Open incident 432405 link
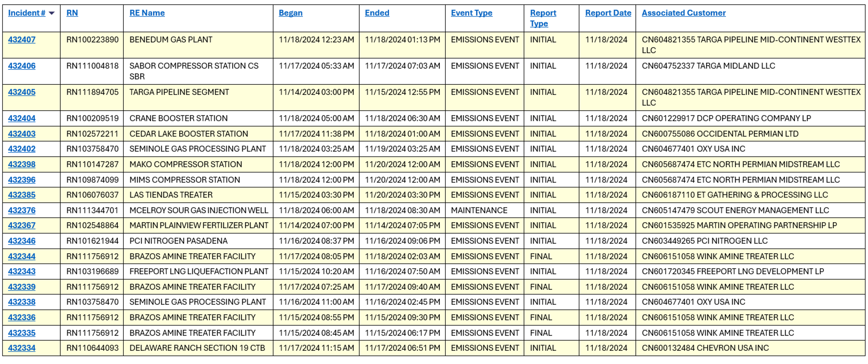 21,92
